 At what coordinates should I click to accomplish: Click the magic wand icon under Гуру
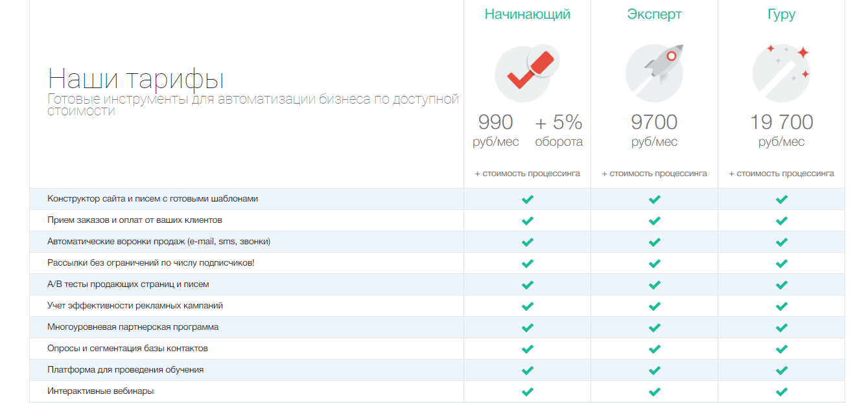click(x=781, y=73)
